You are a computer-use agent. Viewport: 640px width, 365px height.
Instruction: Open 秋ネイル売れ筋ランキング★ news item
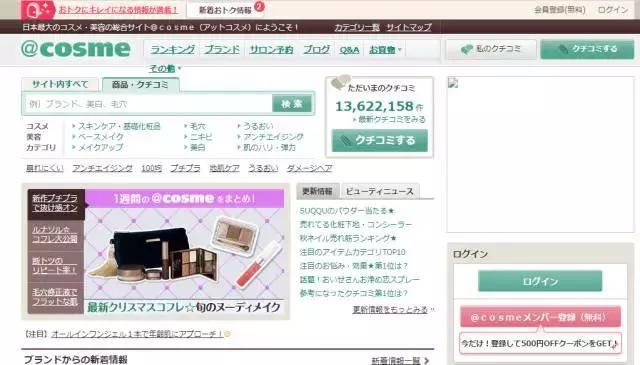[x=348, y=238]
